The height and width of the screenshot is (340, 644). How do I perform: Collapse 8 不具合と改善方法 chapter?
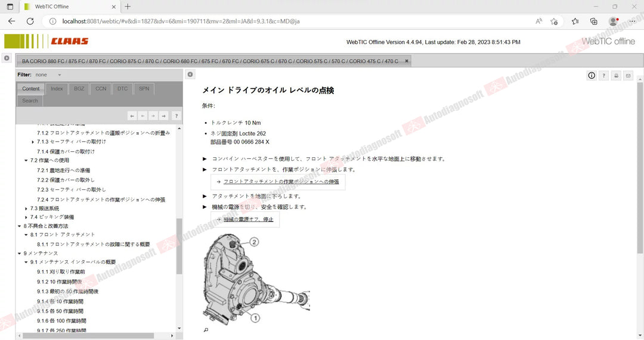pos(19,226)
